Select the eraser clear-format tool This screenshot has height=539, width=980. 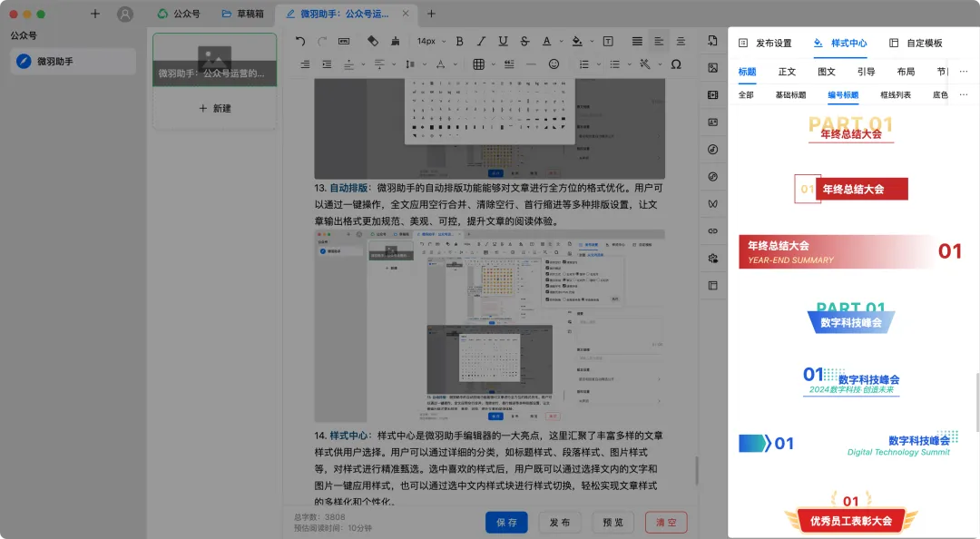(373, 41)
